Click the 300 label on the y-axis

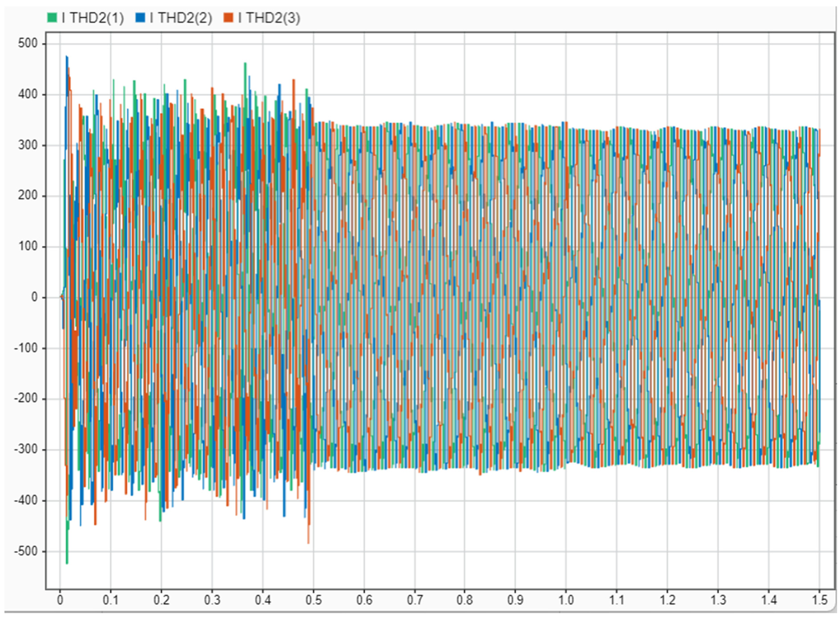[x=28, y=145]
